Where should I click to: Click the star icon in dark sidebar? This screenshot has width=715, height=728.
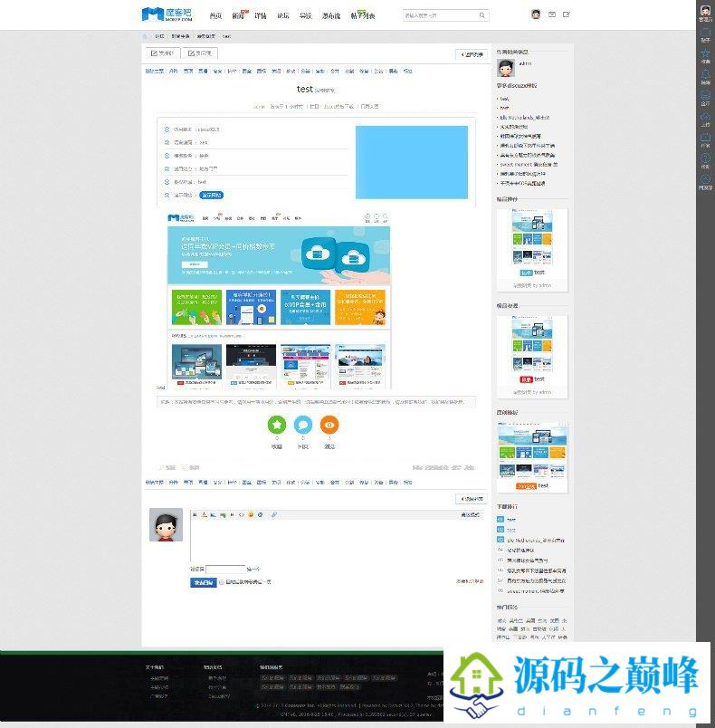[705, 53]
